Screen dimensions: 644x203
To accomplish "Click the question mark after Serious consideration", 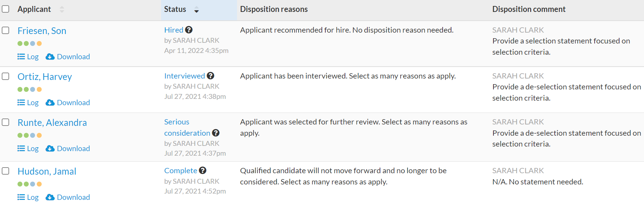I will 216,133.
